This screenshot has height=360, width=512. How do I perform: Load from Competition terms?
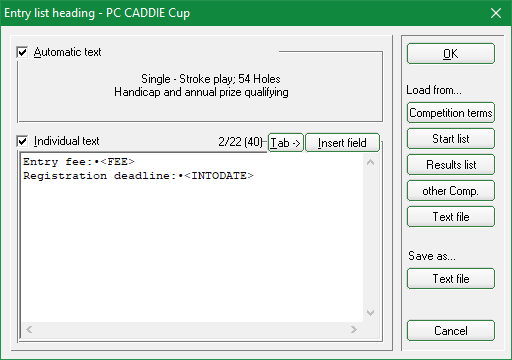pyautogui.click(x=451, y=113)
